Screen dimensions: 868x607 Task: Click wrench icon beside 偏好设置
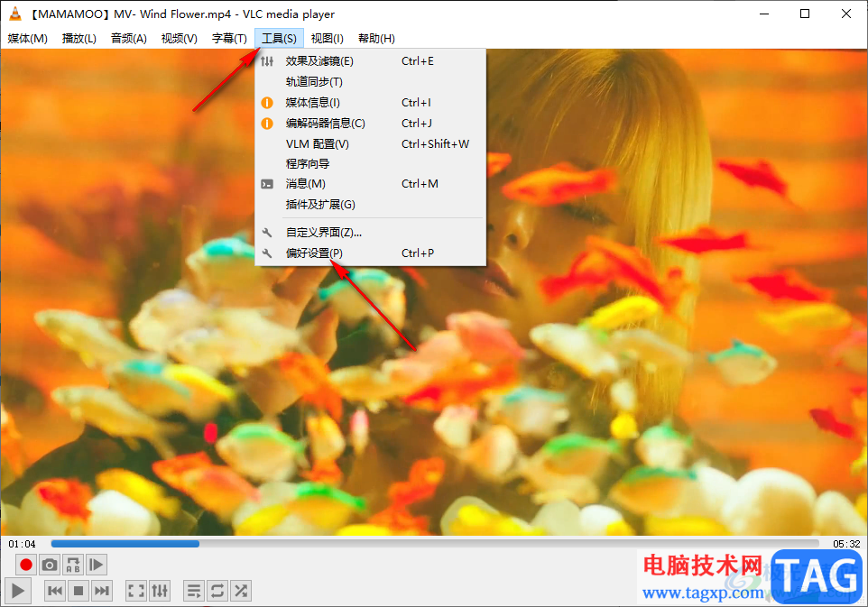pos(267,253)
